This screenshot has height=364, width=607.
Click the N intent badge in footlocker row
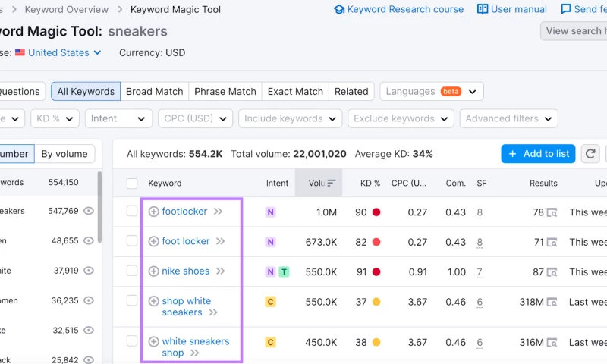pyautogui.click(x=270, y=212)
